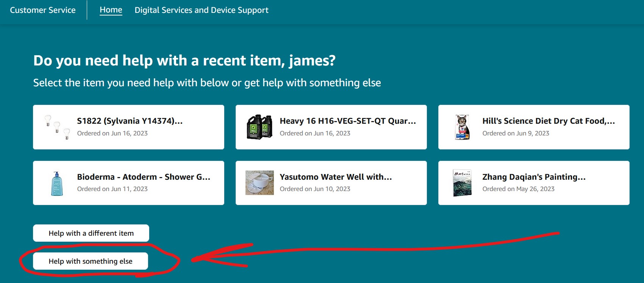Click the Help with a different item button

coord(91,233)
